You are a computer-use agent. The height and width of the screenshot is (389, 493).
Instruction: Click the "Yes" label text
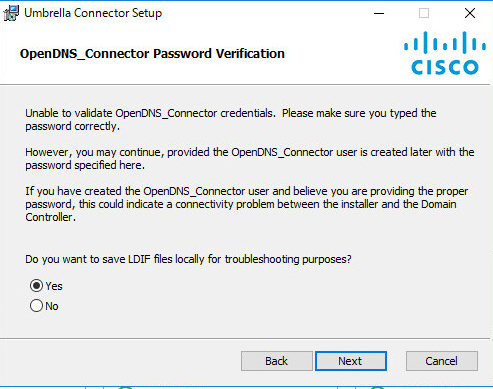click(x=54, y=286)
